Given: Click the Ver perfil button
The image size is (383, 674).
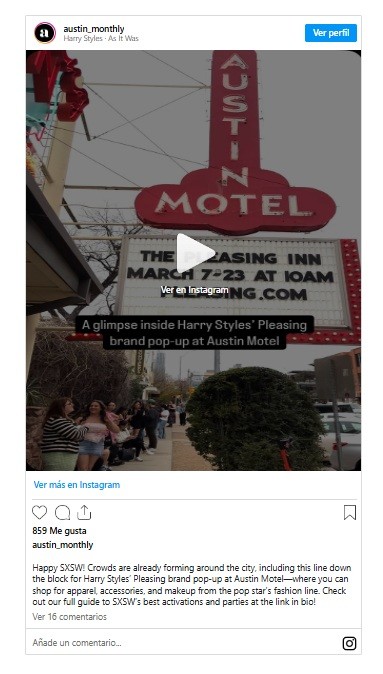Looking at the screenshot, I should [331, 33].
